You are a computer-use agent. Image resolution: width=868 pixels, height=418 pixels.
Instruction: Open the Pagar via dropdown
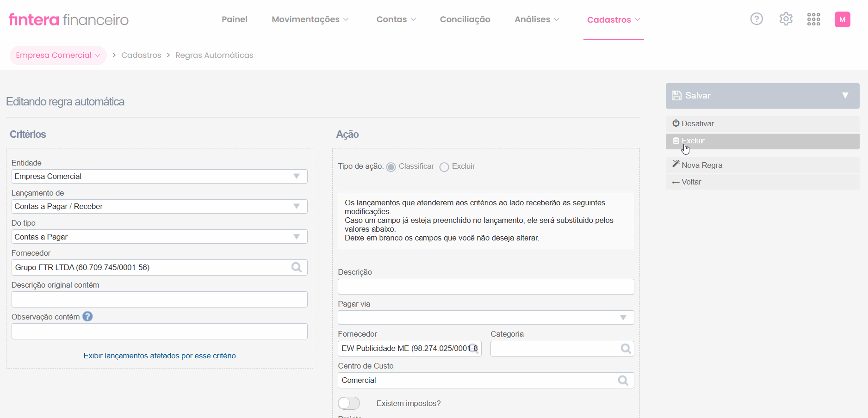(486, 318)
